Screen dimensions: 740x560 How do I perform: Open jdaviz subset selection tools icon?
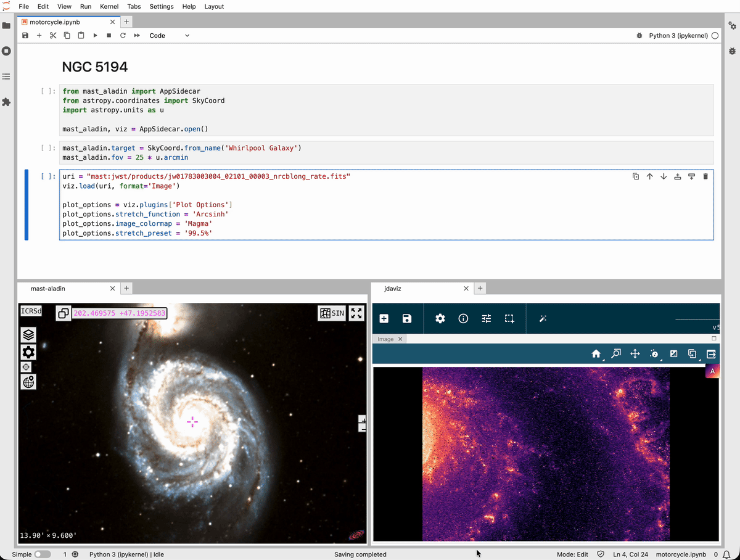click(x=509, y=319)
